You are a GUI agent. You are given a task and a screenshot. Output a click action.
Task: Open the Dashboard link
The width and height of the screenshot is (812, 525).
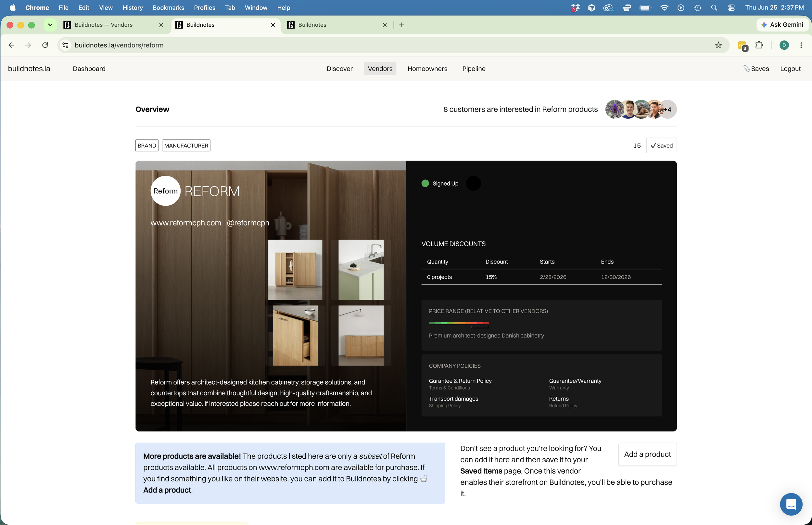pyautogui.click(x=89, y=69)
